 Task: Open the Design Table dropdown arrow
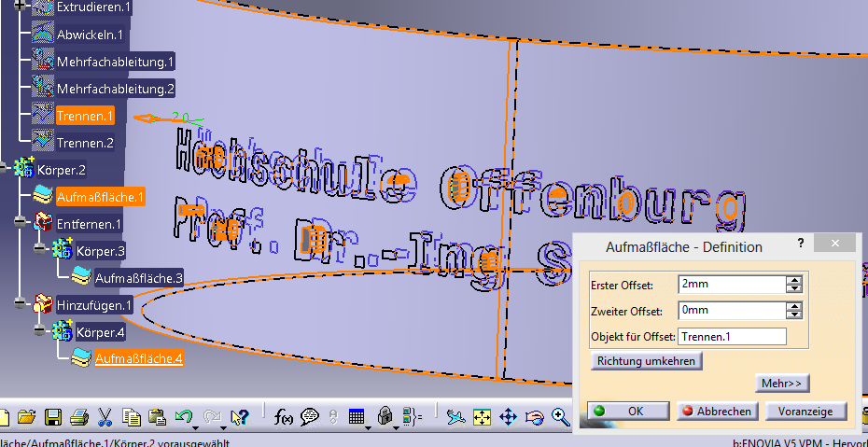click(x=368, y=427)
